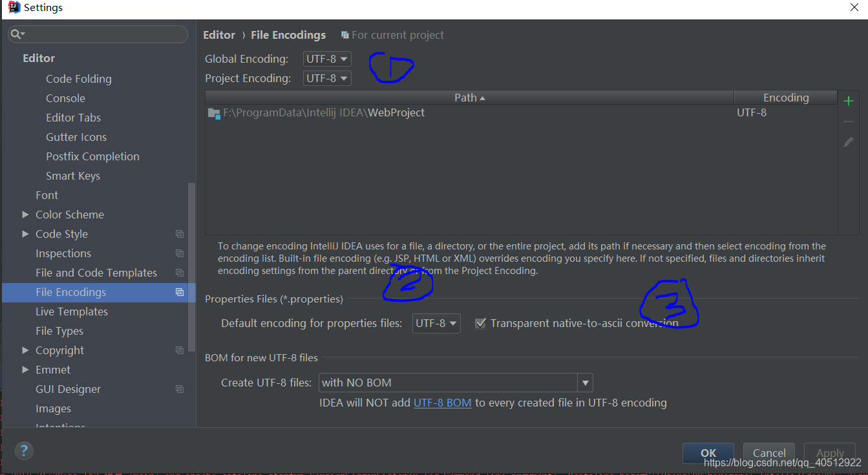Image resolution: width=868 pixels, height=475 pixels.
Task: Click project-level icon beside Code Style
Action: click(x=180, y=234)
